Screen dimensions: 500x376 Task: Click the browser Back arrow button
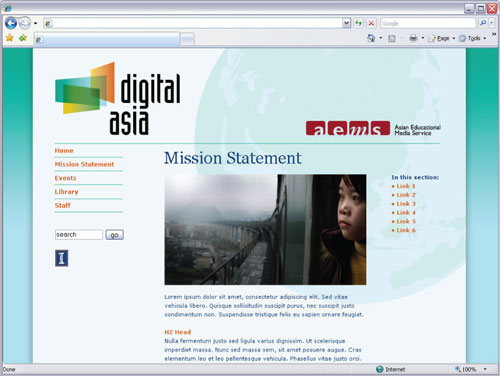[x=11, y=23]
